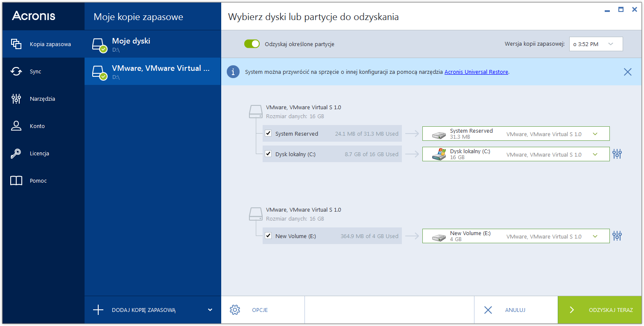
Task: Click the Konto person icon
Action: (x=16, y=126)
